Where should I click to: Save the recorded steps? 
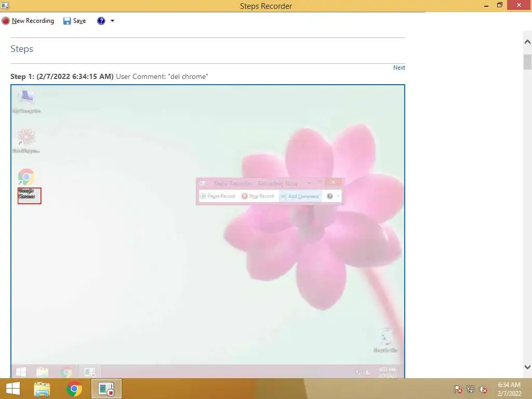coord(75,21)
